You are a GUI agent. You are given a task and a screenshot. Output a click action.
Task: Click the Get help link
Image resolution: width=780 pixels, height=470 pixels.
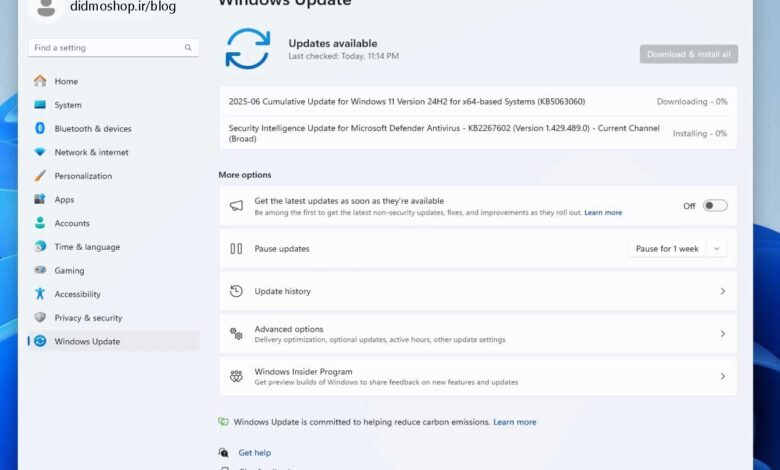255,453
